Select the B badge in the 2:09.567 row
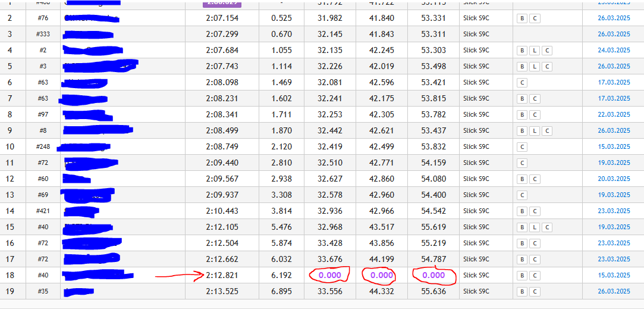This screenshot has height=309, width=644. pos(522,179)
